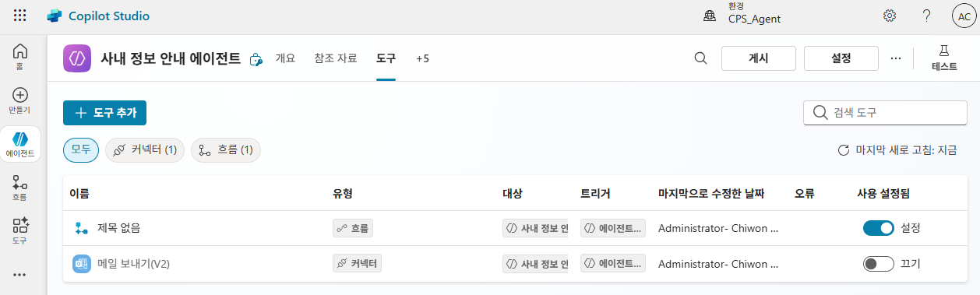Open the app launcher waffle icon
This screenshot has height=295, width=980.
pos(20,16)
